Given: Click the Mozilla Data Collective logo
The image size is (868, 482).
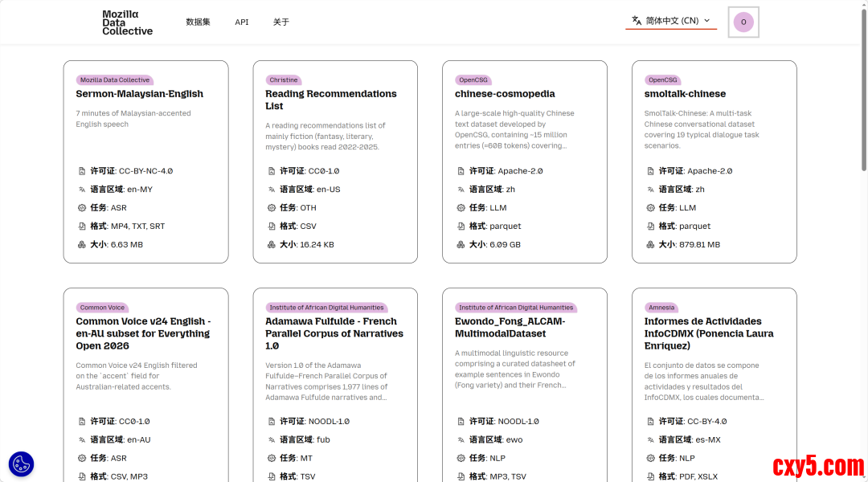Looking at the screenshot, I should (x=127, y=22).
